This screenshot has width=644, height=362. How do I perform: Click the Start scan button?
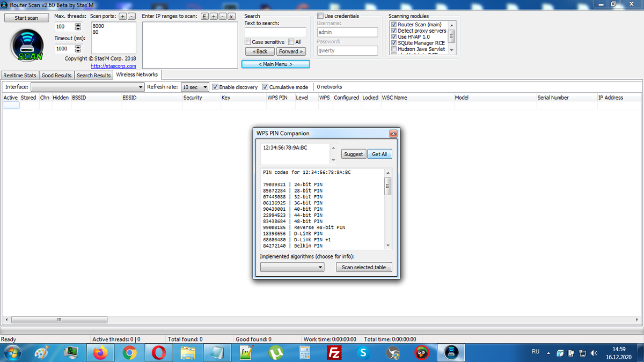pos(26,18)
